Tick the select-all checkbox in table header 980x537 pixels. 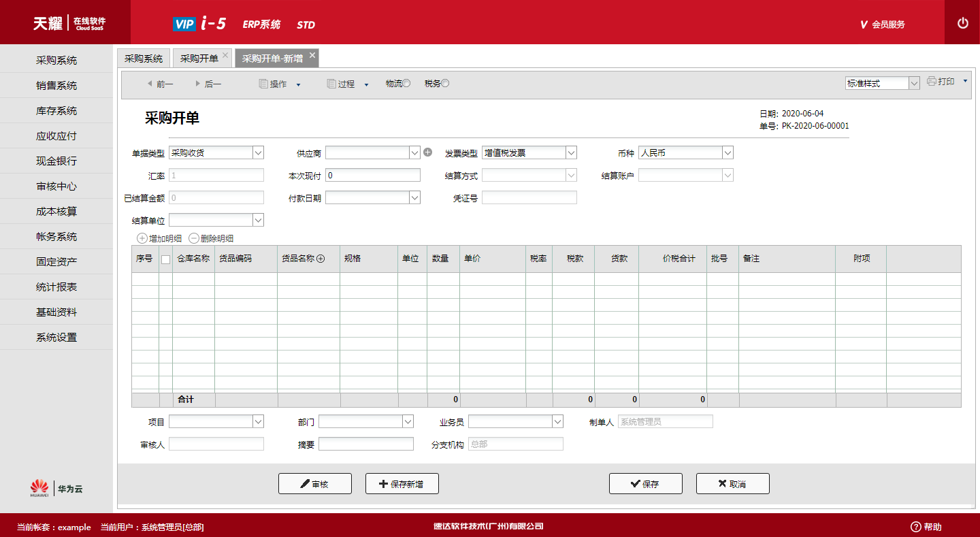click(x=165, y=259)
